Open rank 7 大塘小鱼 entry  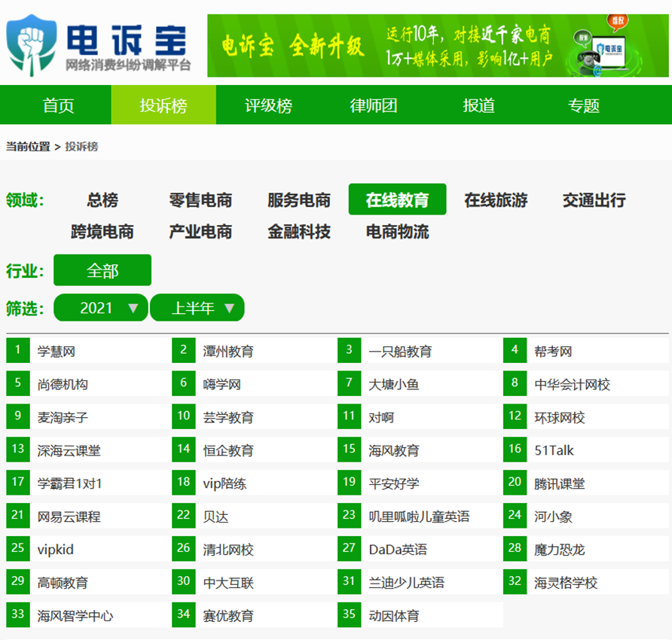click(420, 383)
